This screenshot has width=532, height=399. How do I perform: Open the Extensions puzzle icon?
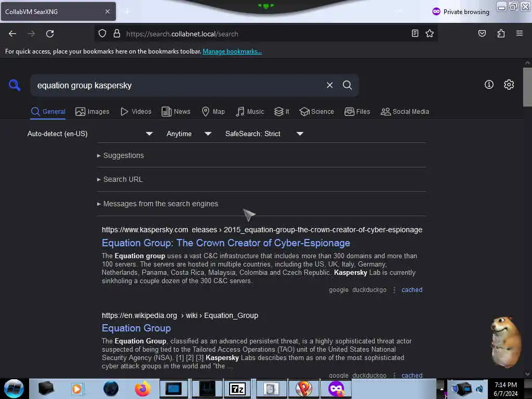pyautogui.click(x=501, y=33)
